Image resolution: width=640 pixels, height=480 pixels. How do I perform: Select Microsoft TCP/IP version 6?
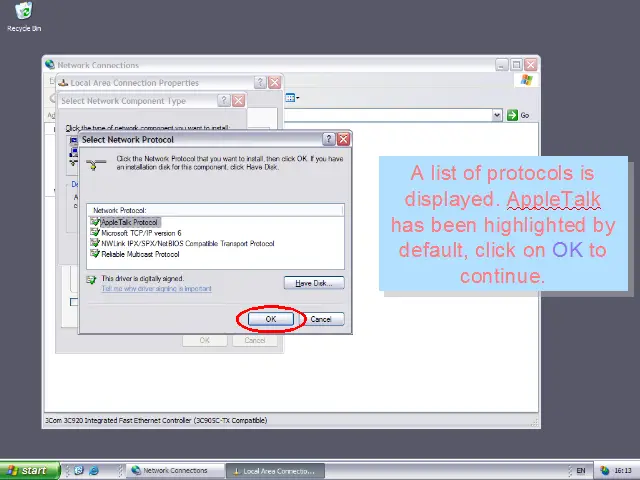click(x=141, y=233)
